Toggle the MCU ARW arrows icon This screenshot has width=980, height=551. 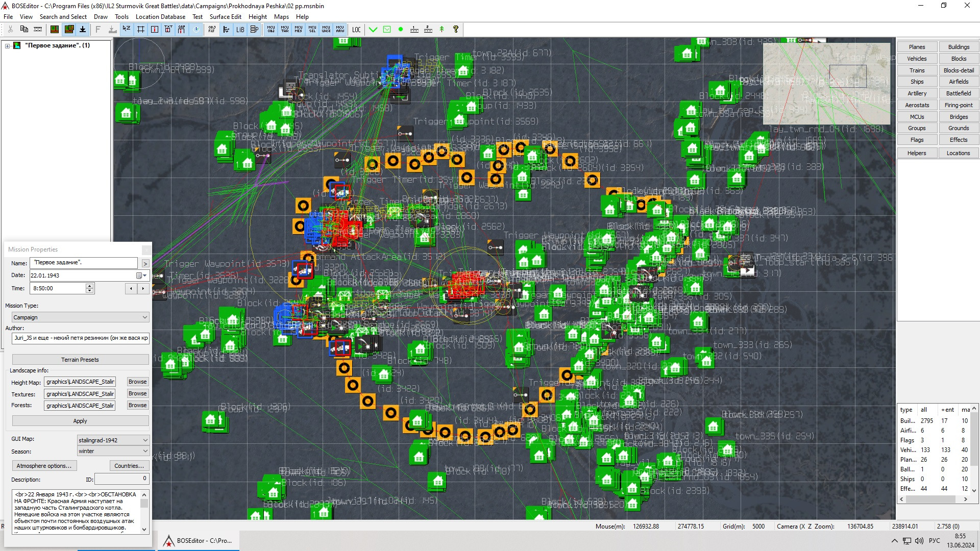pos(340,30)
